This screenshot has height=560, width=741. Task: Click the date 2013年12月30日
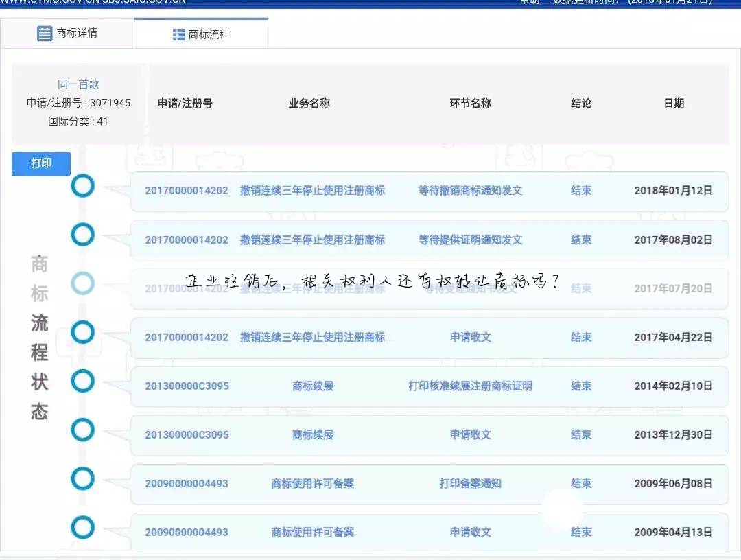coord(674,435)
